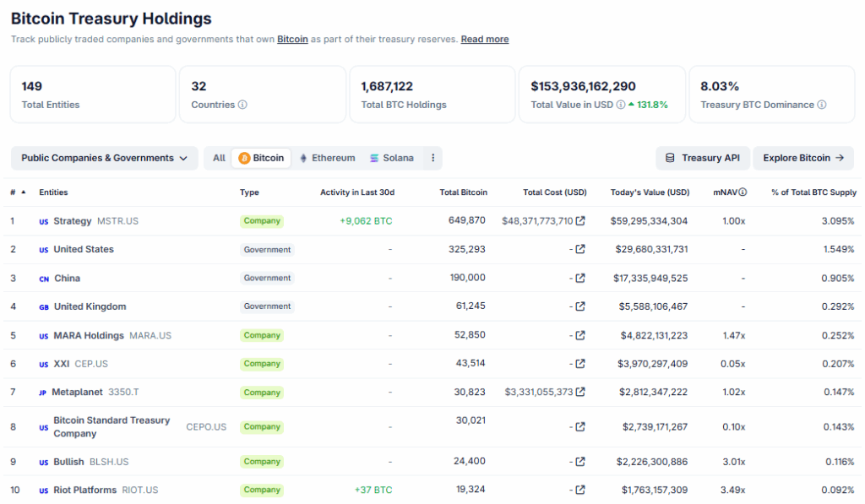Open the three-dot more assets menu

click(433, 158)
